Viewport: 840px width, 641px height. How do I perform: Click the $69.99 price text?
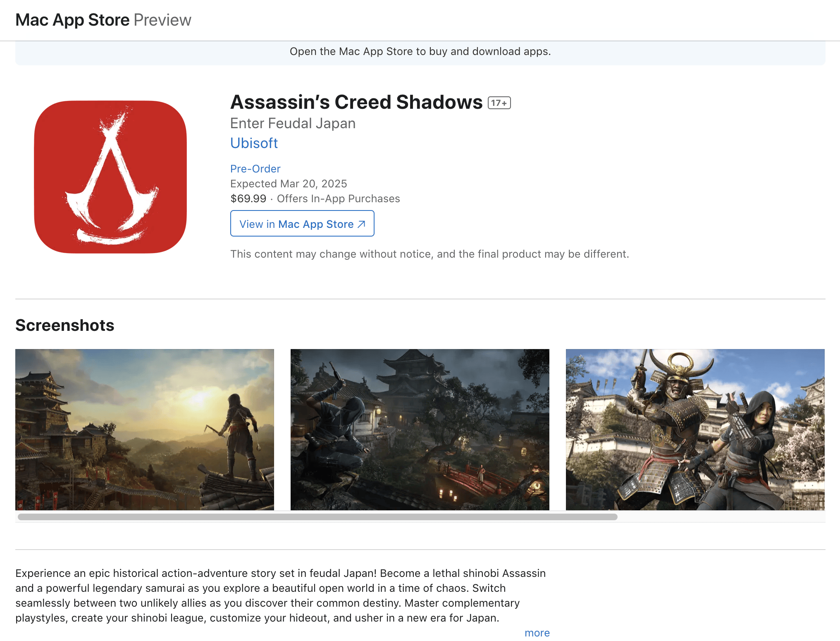tap(248, 199)
